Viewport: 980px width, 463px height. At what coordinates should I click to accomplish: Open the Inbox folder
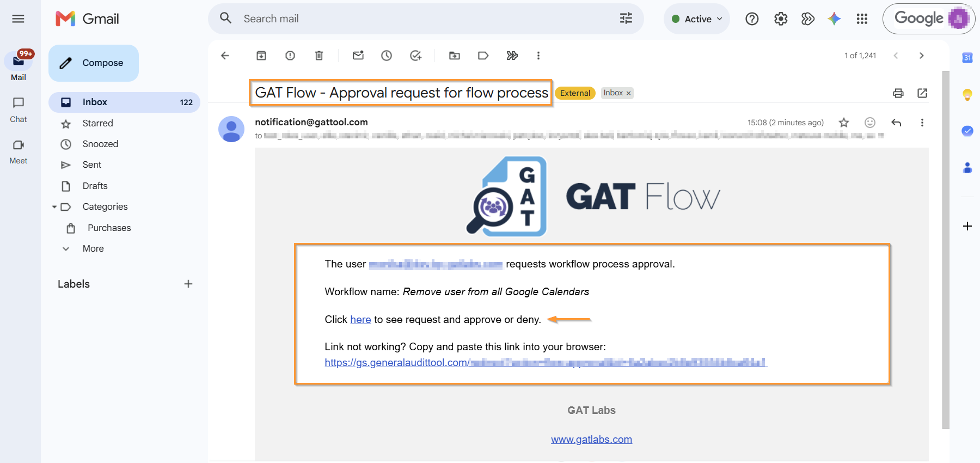(x=124, y=102)
